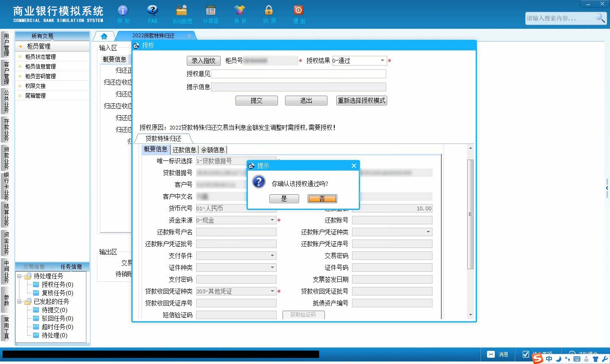The height and width of the screenshot is (364, 610).
Task: Select 柜员状态管理 menu item
Action: click(53, 57)
